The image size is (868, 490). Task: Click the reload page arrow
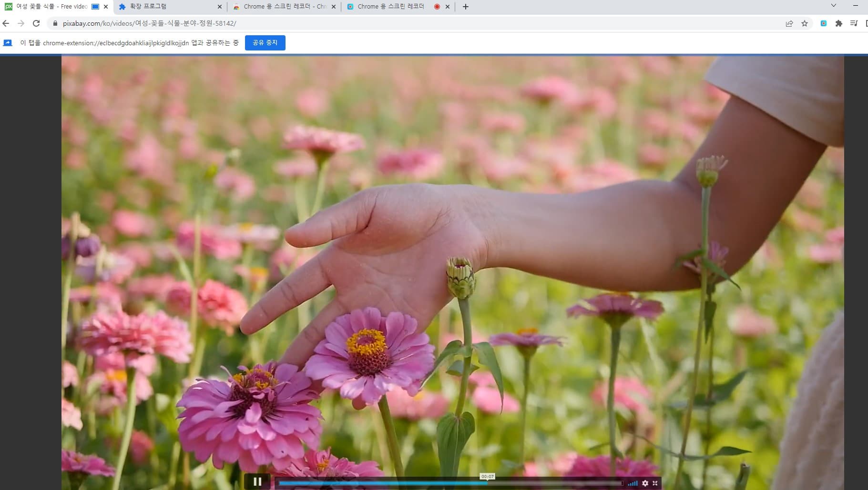[x=36, y=22]
